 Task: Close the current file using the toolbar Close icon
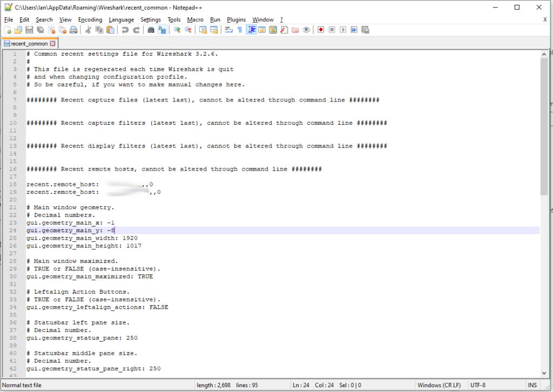pos(51,30)
